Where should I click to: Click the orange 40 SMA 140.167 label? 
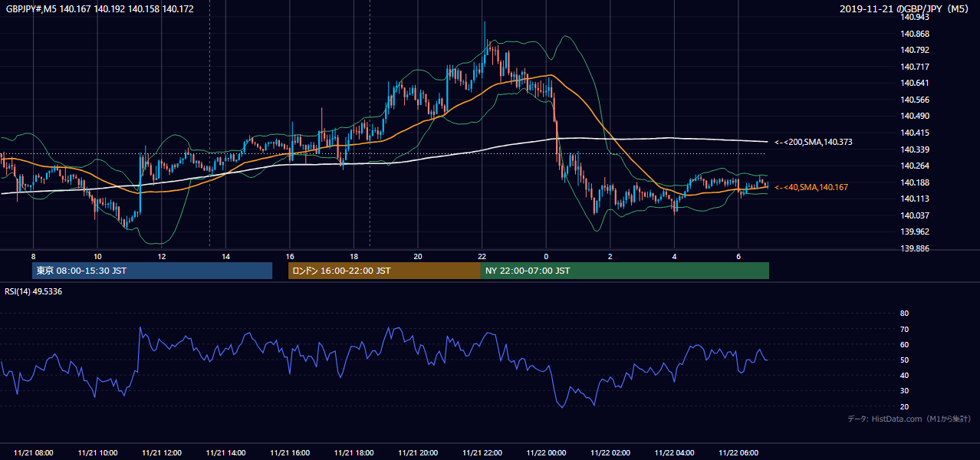tap(811, 187)
